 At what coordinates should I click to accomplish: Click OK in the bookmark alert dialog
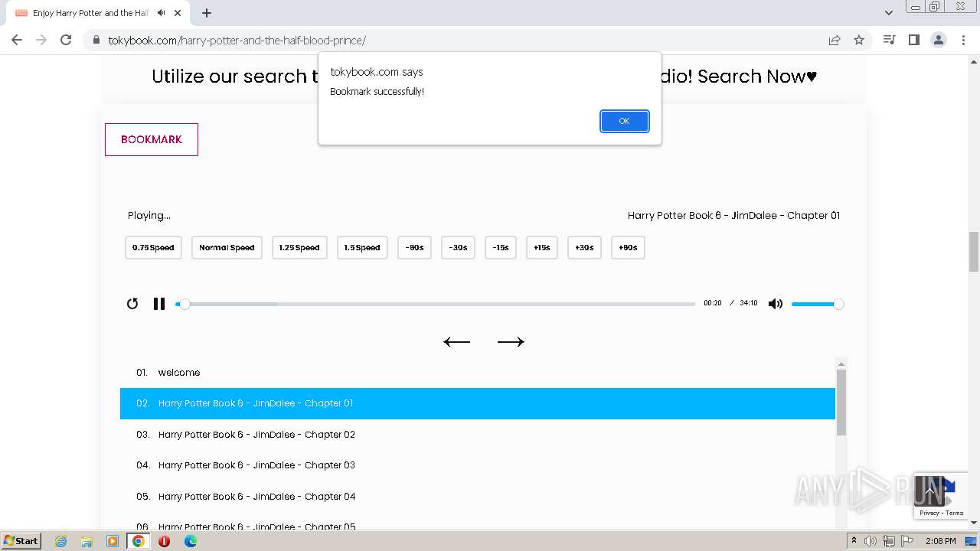(x=624, y=121)
